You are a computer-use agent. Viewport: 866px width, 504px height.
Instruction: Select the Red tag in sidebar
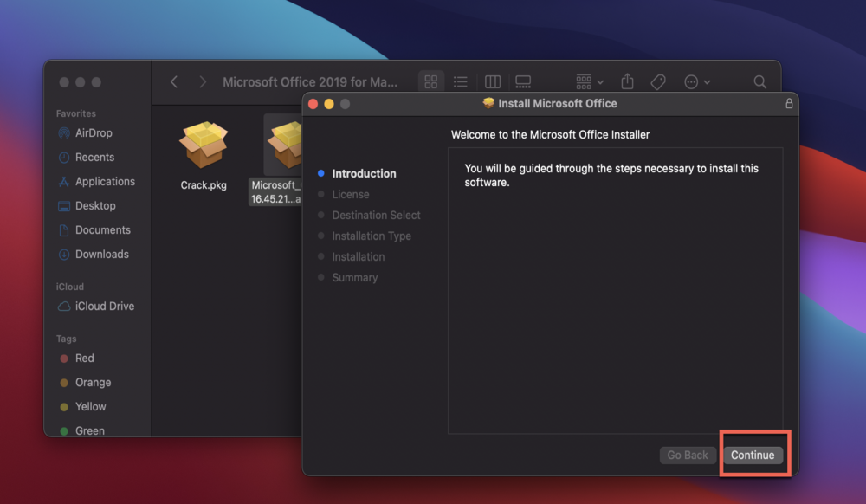click(x=84, y=359)
